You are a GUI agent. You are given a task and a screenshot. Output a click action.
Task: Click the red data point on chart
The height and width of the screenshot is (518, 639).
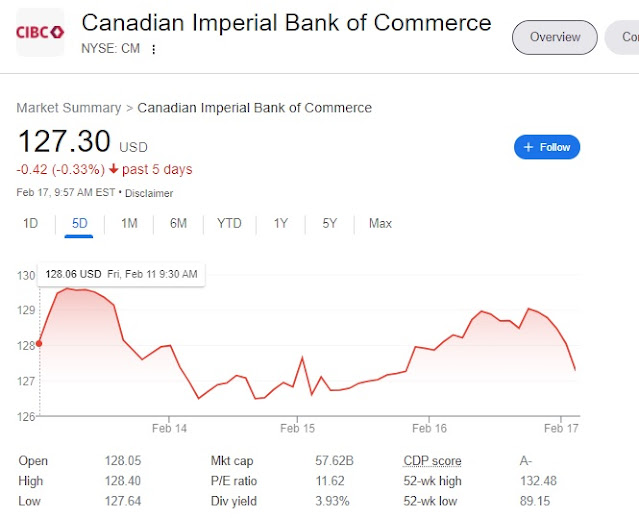(x=39, y=344)
